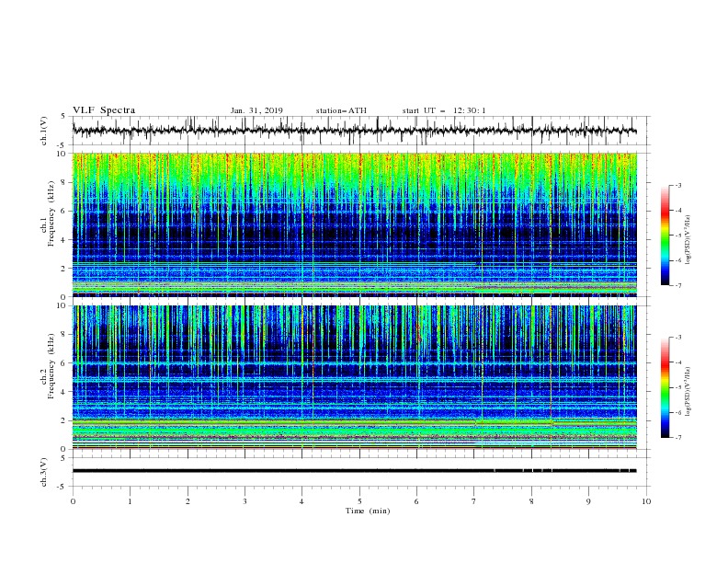Click the "ch.3(V)" axis label

pos(44,472)
